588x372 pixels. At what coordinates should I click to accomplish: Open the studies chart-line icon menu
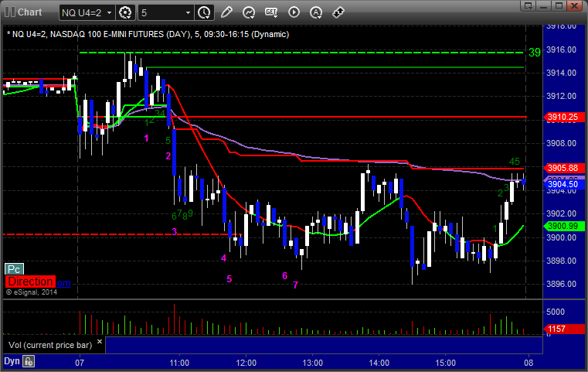tap(249, 12)
